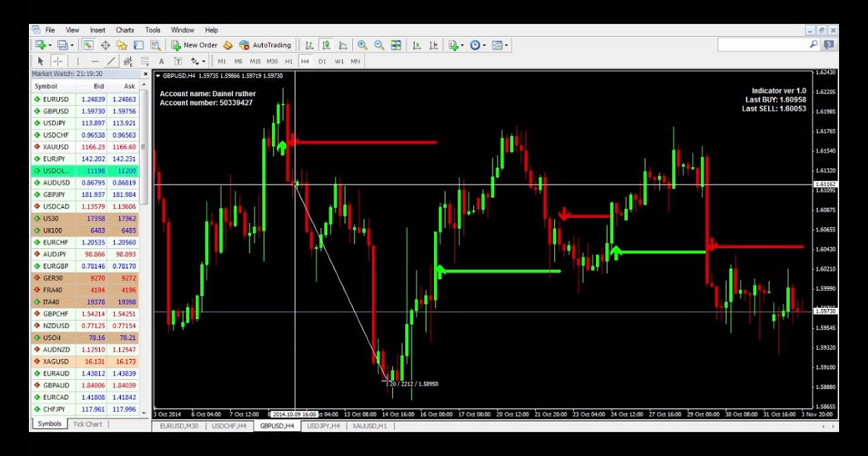Switch to EURUSD,M30 chart tab
The image size is (868, 456).
180,426
